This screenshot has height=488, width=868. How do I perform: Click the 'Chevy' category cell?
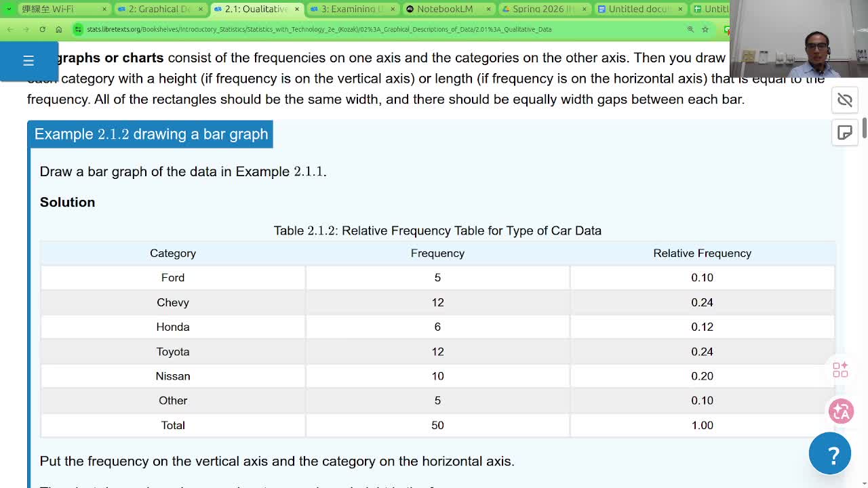tap(173, 302)
